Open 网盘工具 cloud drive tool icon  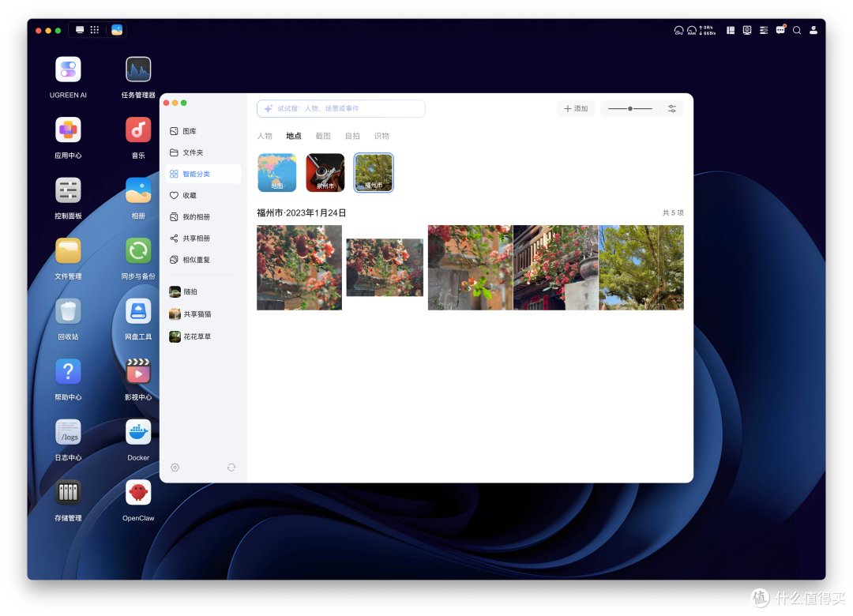[x=138, y=311]
